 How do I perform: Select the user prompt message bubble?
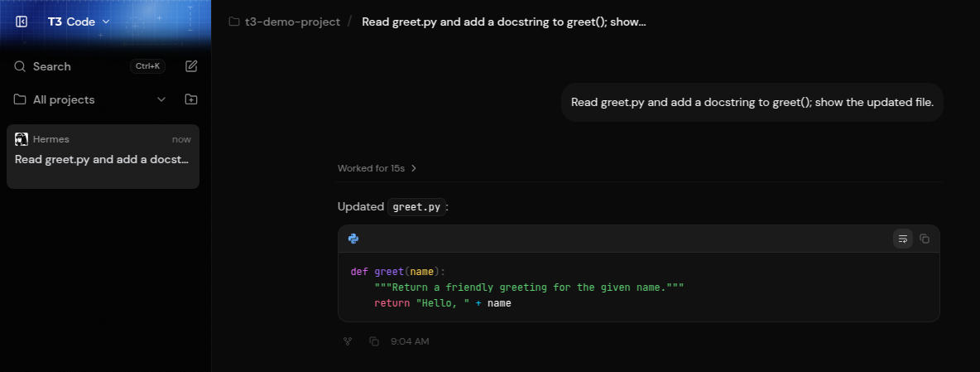click(x=752, y=103)
